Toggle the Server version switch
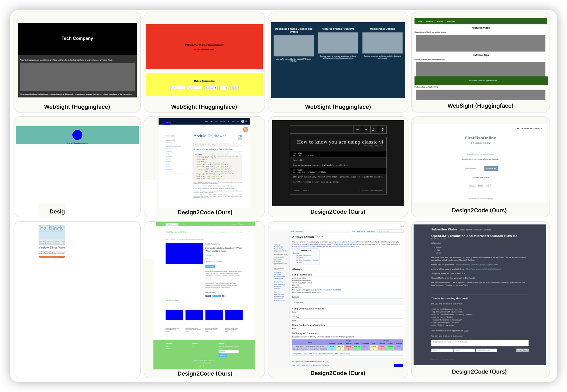The width and height of the screenshot is (567, 392). (240, 136)
